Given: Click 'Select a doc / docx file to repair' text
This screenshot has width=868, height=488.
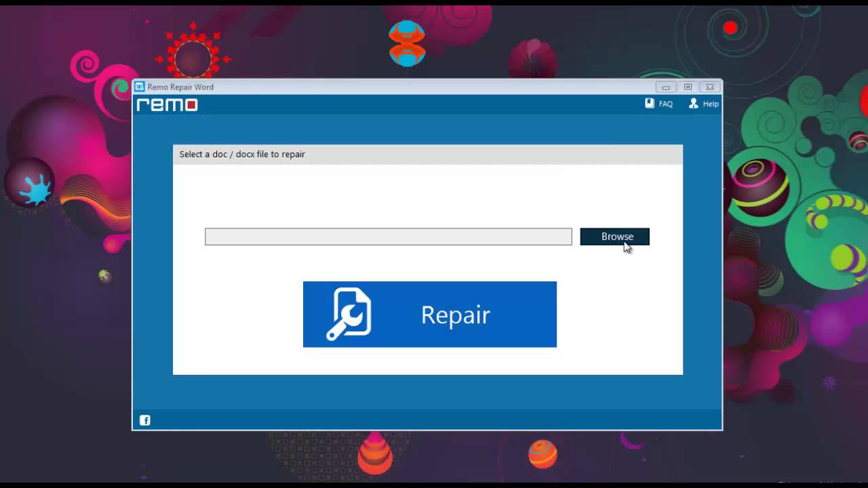Looking at the screenshot, I should 242,155.
